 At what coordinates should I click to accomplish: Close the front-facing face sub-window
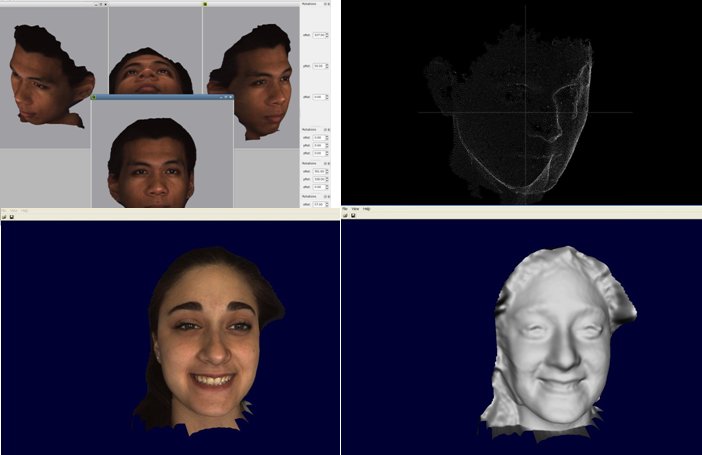click(229, 97)
